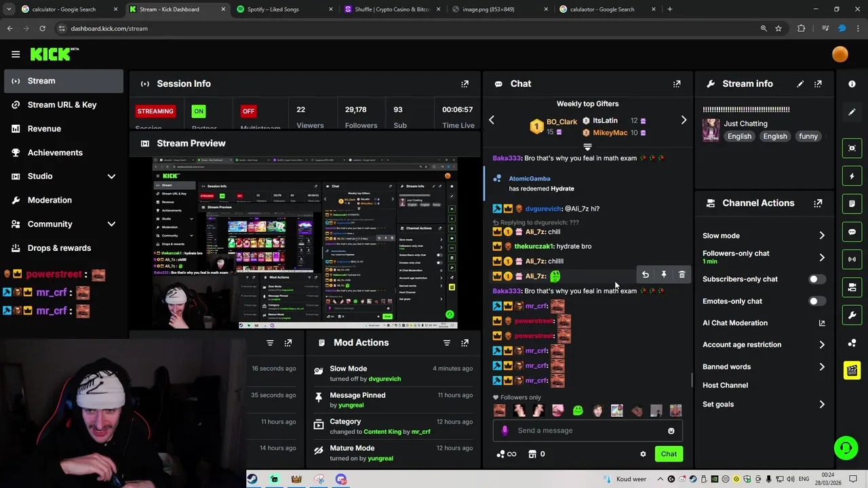Click the lightning bolt icon in right rail
The height and width of the screenshot is (488, 868).
tap(852, 176)
